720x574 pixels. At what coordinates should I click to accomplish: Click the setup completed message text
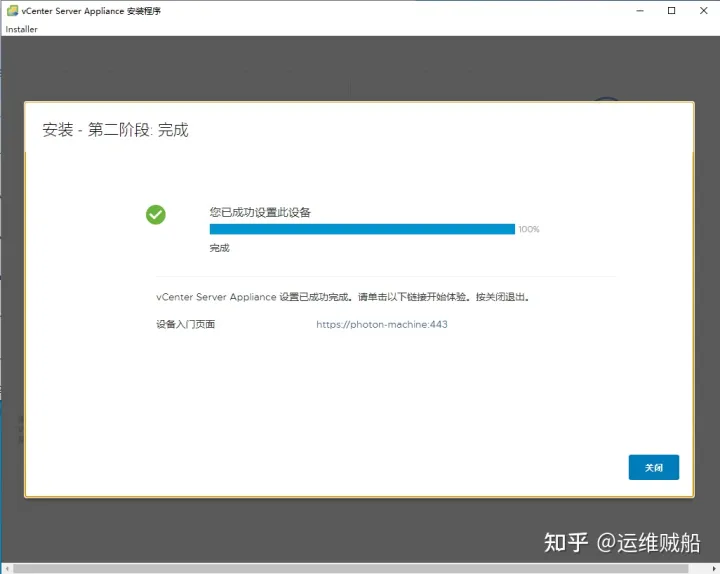coord(342,297)
